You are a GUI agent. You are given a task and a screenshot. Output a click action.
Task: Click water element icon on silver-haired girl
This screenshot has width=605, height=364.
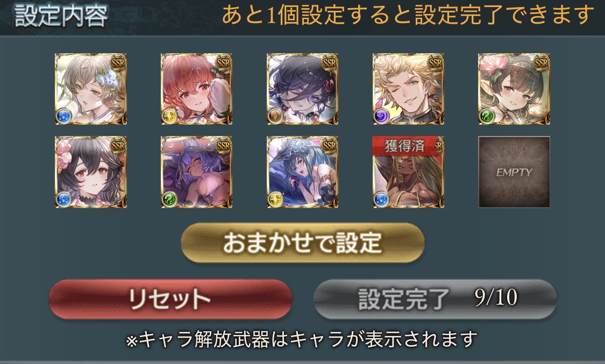pyautogui.click(x=63, y=116)
